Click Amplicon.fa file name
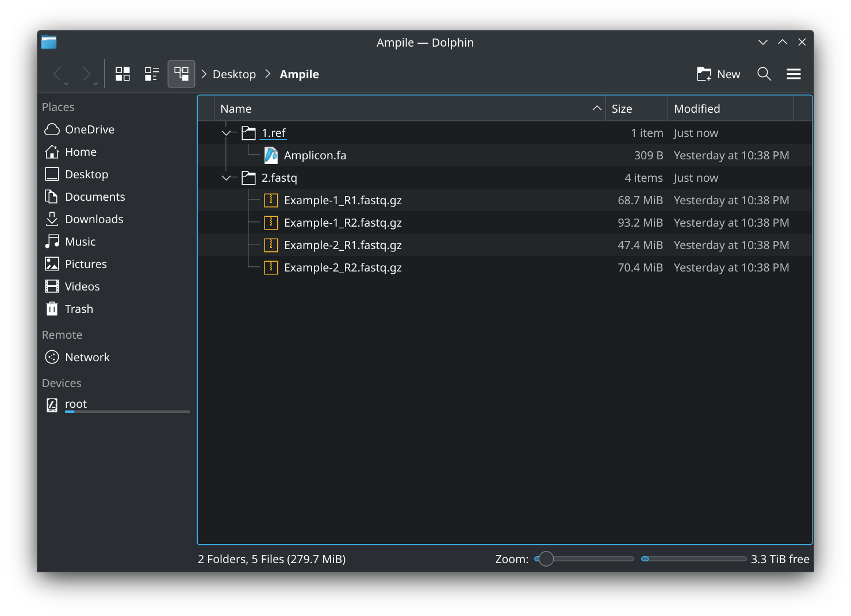851x616 pixels. (x=315, y=155)
